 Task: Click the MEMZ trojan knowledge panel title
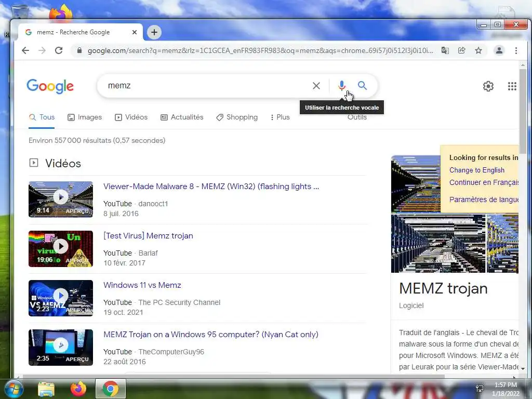[443, 289]
